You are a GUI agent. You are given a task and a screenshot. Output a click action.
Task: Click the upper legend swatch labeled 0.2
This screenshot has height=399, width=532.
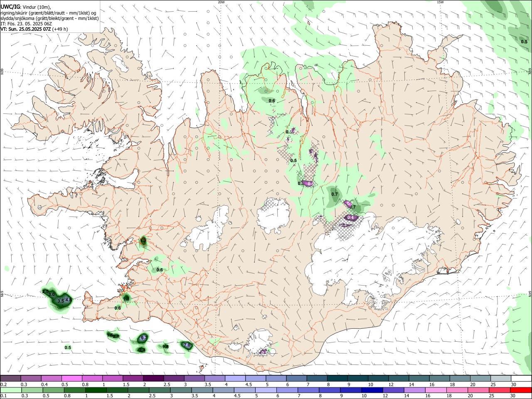(10, 379)
